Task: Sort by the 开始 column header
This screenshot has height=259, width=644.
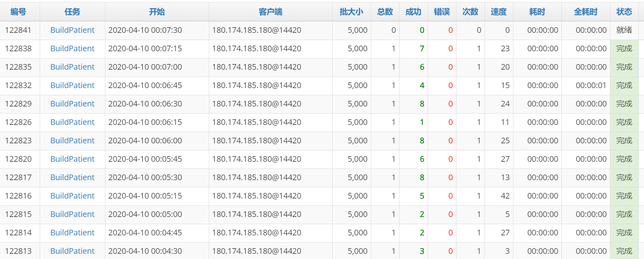Action: pyautogui.click(x=157, y=12)
